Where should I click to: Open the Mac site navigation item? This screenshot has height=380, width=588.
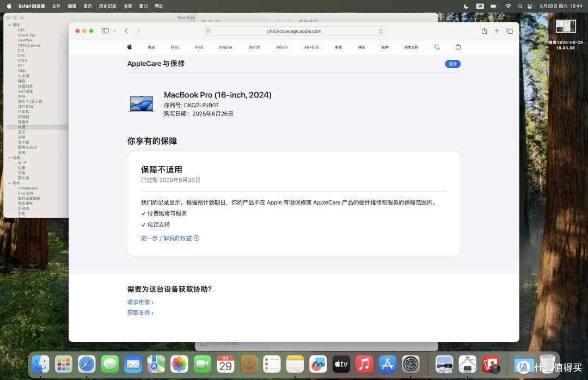click(175, 47)
